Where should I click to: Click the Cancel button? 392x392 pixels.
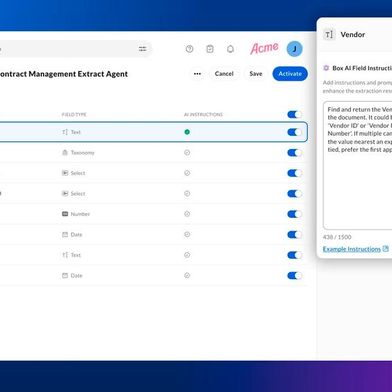pyautogui.click(x=224, y=74)
